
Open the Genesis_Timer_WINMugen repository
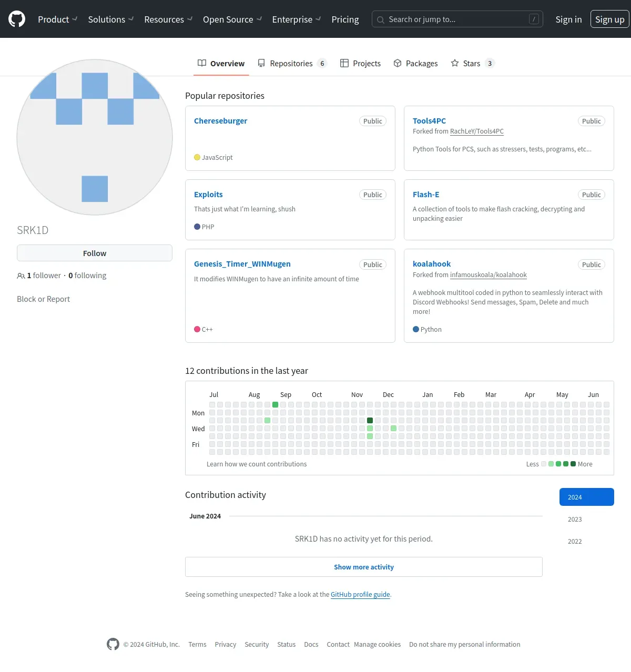[x=242, y=264]
